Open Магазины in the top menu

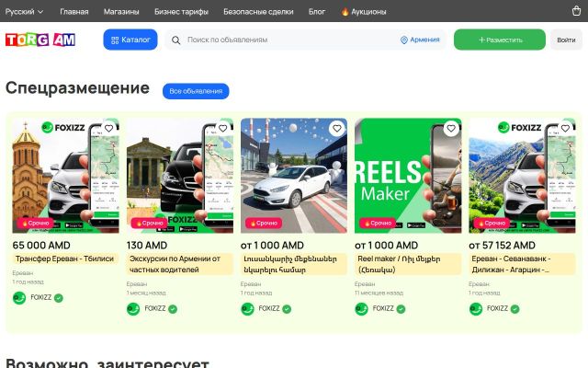pyautogui.click(x=121, y=12)
